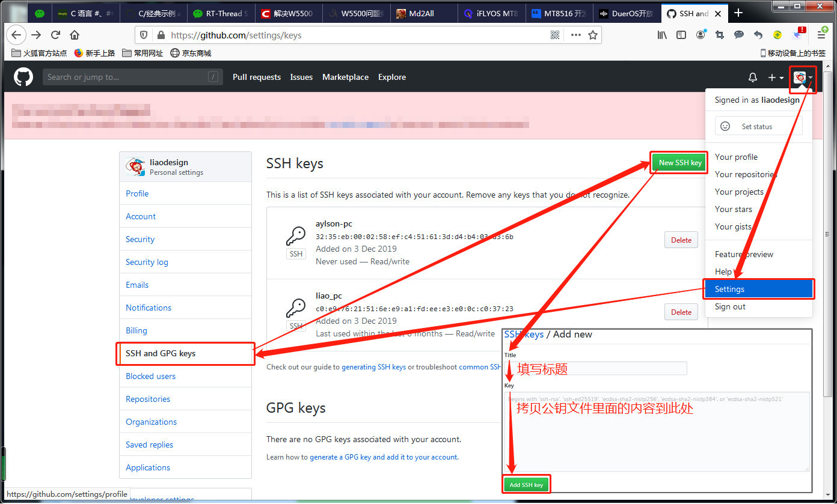Screen dimensions: 837x504
Task: Open SSH and GPG keys settings
Action: click(161, 353)
